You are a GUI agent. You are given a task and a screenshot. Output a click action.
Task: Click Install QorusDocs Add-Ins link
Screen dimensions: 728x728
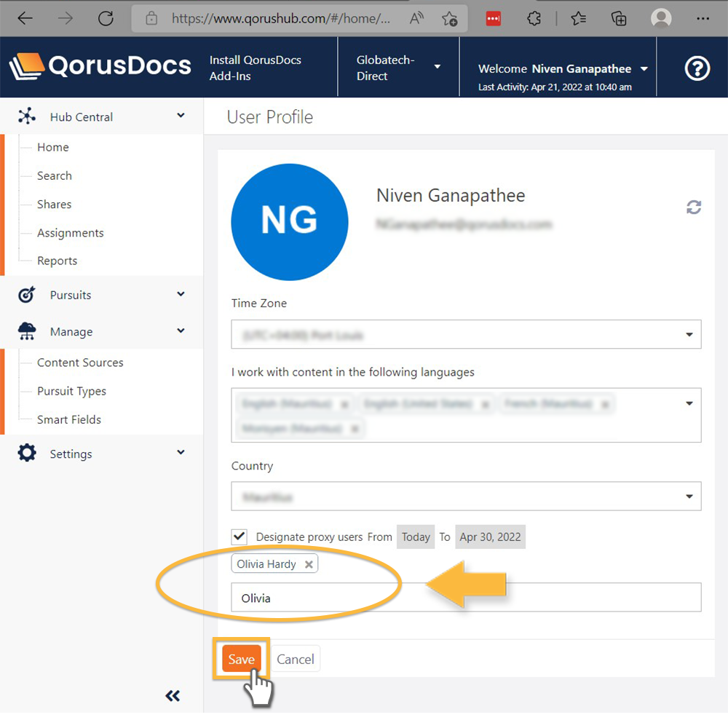(256, 68)
